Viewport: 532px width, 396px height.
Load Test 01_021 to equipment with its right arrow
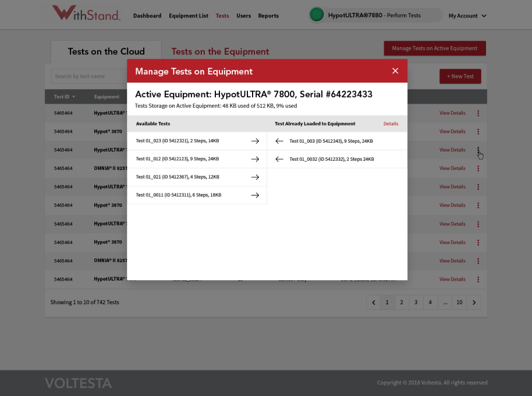click(x=255, y=177)
